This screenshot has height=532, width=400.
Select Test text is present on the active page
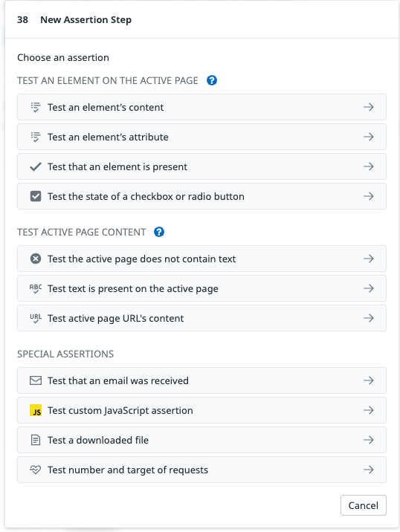click(x=201, y=289)
